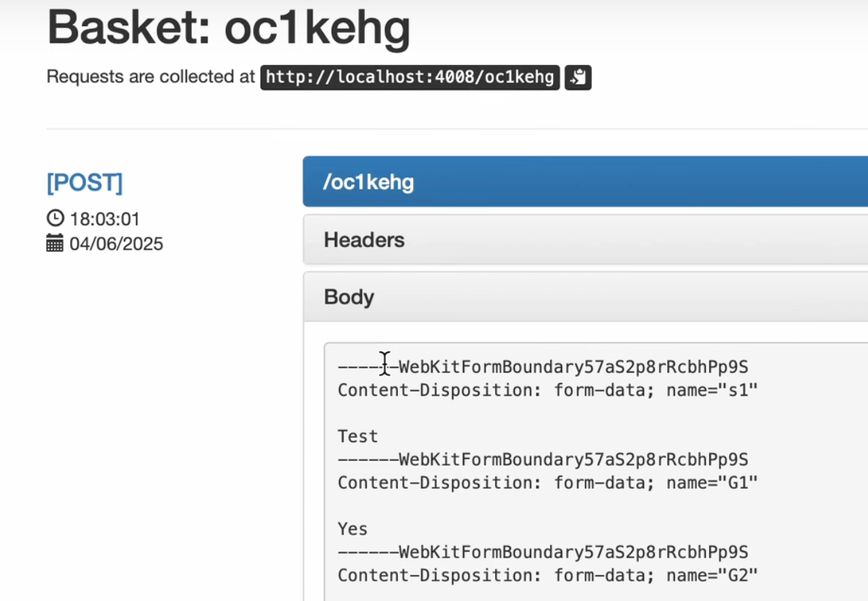Click the second WebKitFormBoundary line above name="G1"
The width and height of the screenshot is (868, 601).
[542, 460]
